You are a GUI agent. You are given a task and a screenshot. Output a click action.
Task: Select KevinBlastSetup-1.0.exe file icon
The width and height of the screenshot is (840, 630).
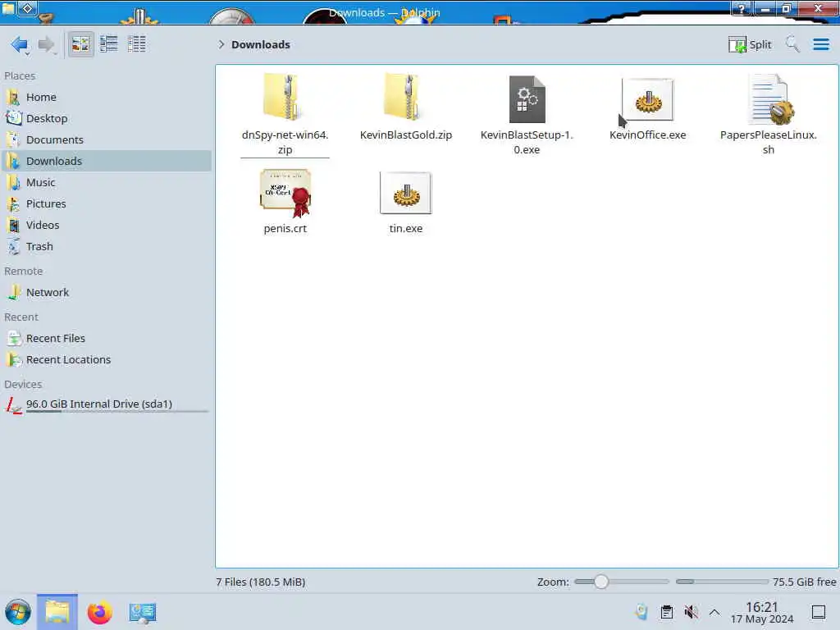click(x=527, y=99)
